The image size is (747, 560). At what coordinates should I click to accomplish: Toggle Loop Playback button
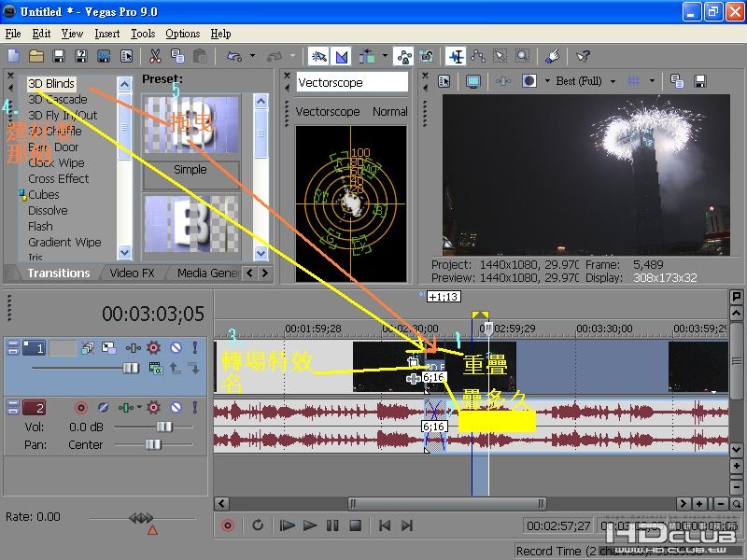[x=258, y=525]
